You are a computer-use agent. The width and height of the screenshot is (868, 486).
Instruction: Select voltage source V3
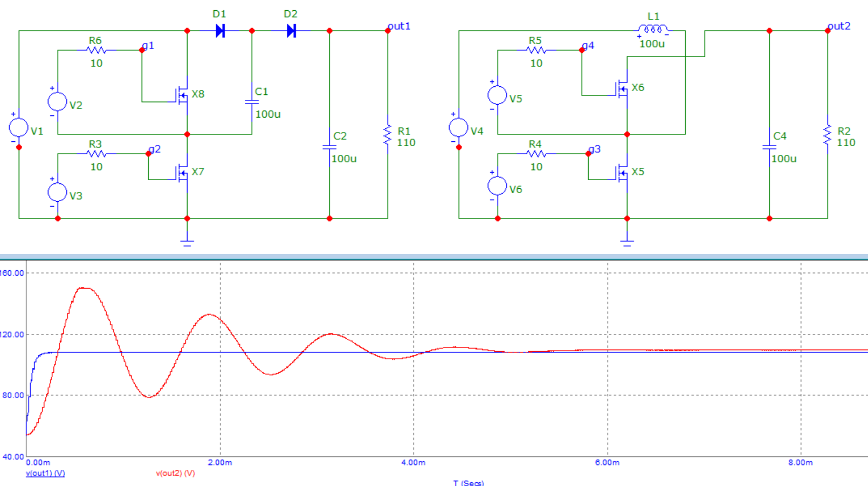click(58, 192)
